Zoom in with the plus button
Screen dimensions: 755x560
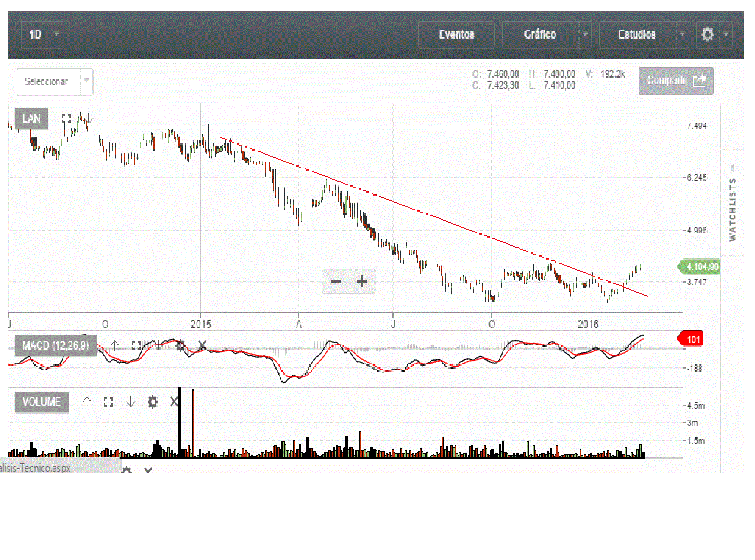coord(362,281)
